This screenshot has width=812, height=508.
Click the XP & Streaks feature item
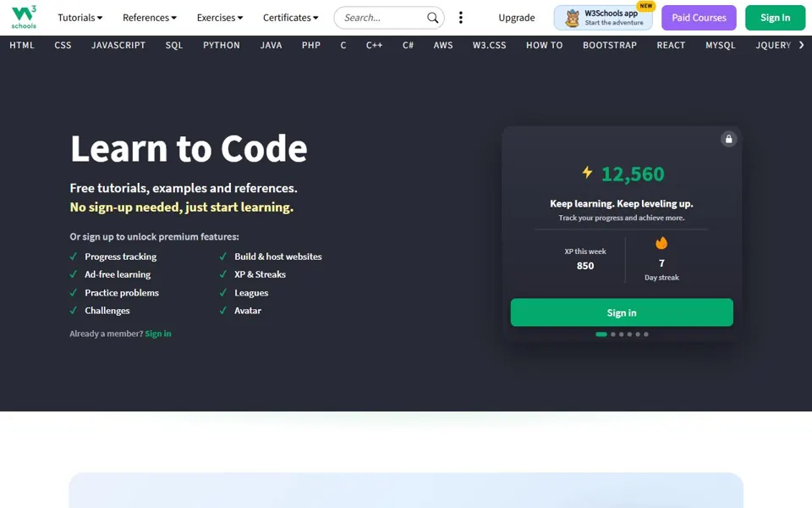(x=260, y=274)
